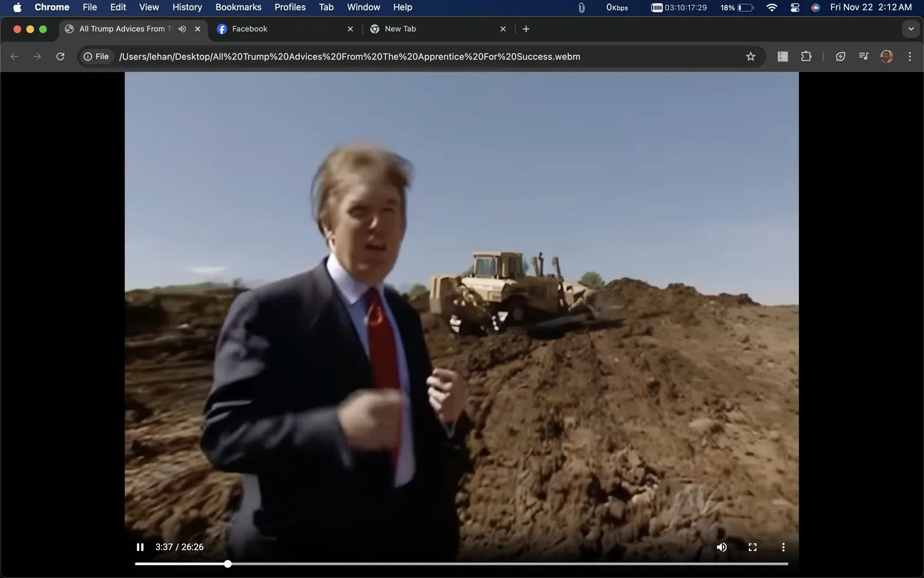Open the Reading List panel icon
This screenshot has height=578, width=924.
click(x=783, y=56)
